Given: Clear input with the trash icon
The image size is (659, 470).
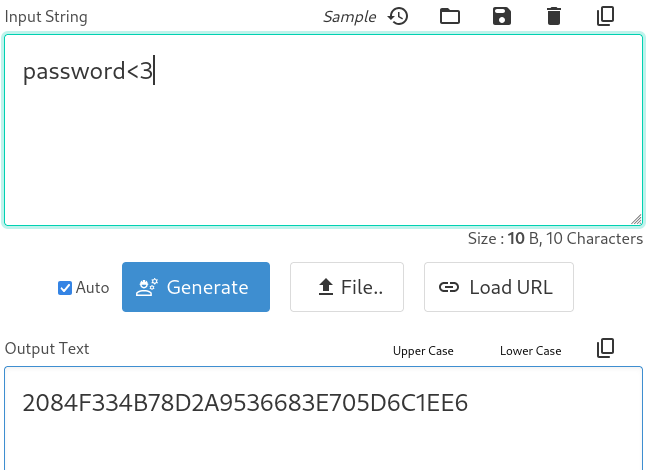Looking at the screenshot, I should [554, 16].
